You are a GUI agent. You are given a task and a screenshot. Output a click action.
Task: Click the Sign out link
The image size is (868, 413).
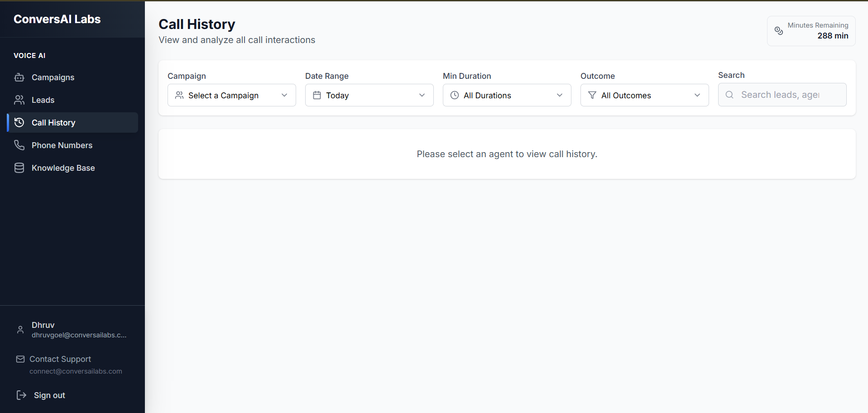49,395
